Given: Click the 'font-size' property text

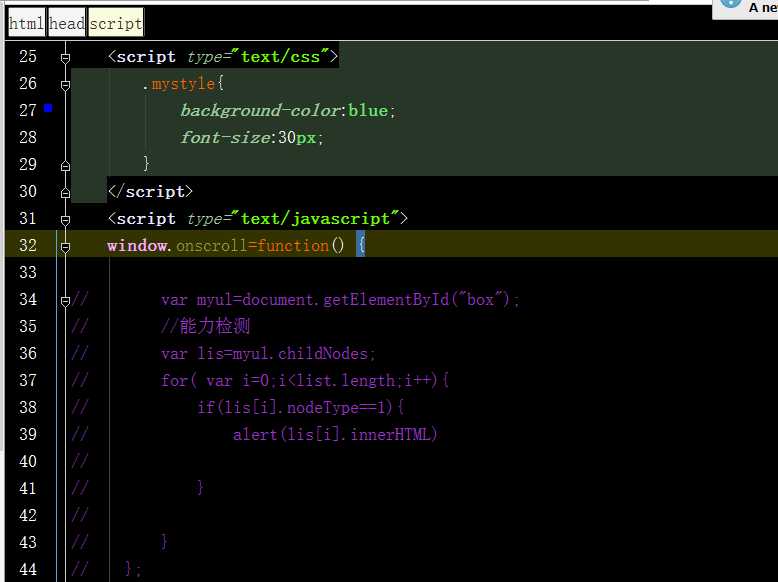Looking at the screenshot, I should pos(225,137).
